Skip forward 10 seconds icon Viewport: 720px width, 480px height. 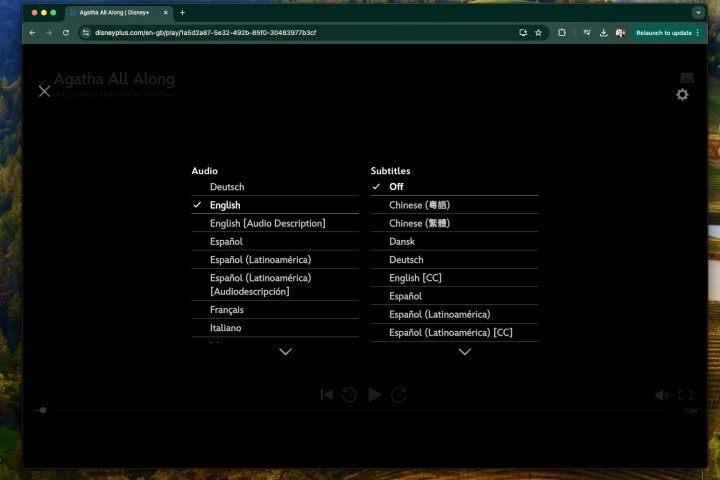[399, 395]
